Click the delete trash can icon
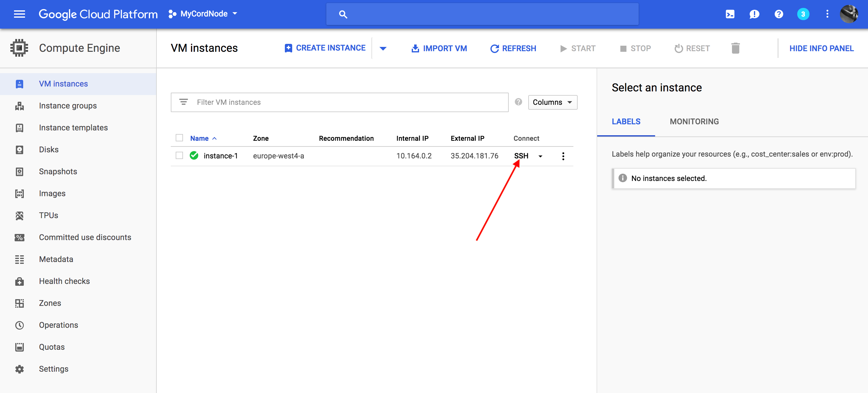 pyautogui.click(x=736, y=48)
